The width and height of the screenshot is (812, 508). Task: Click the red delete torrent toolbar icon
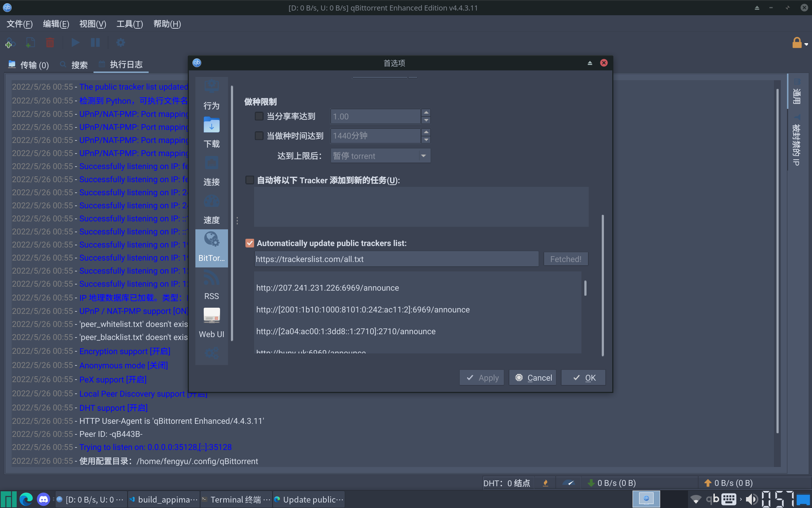pyautogui.click(x=50, y=42)
